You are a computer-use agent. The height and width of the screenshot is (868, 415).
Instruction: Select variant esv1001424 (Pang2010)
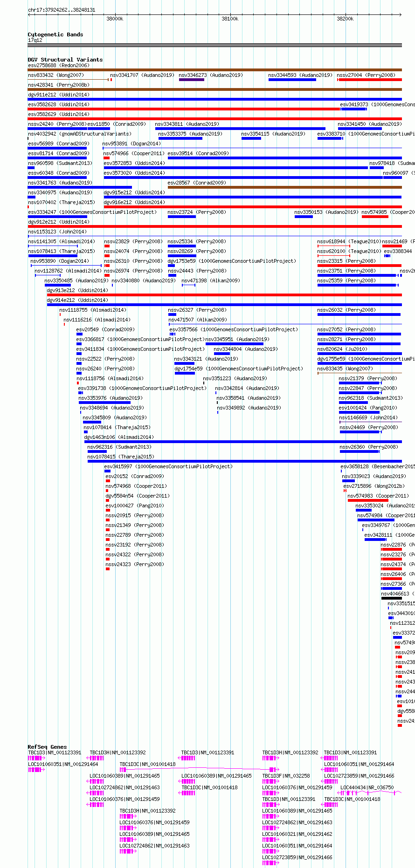(x=368, y=408)
